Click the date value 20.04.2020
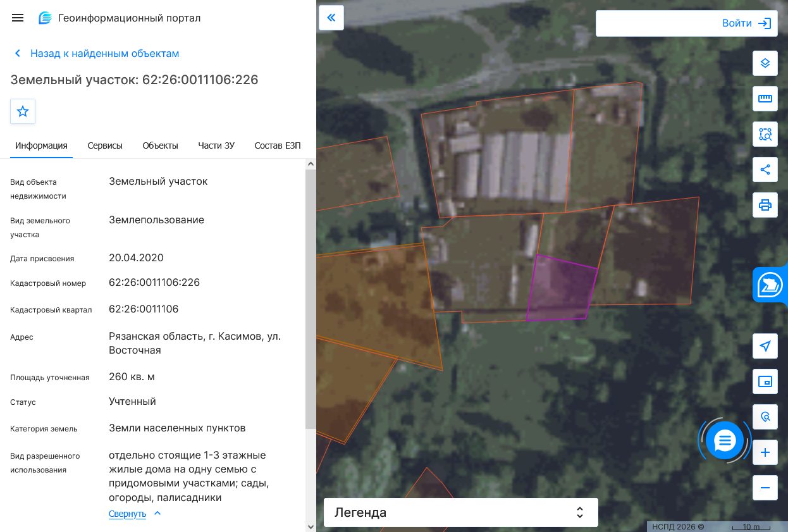 [136, 258]
